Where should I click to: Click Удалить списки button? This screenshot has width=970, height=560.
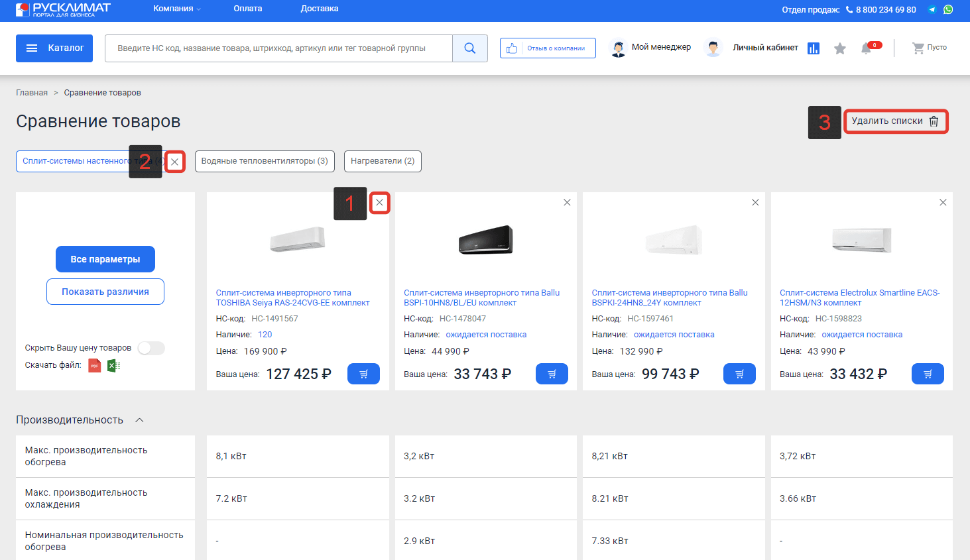tap(895, 121)
